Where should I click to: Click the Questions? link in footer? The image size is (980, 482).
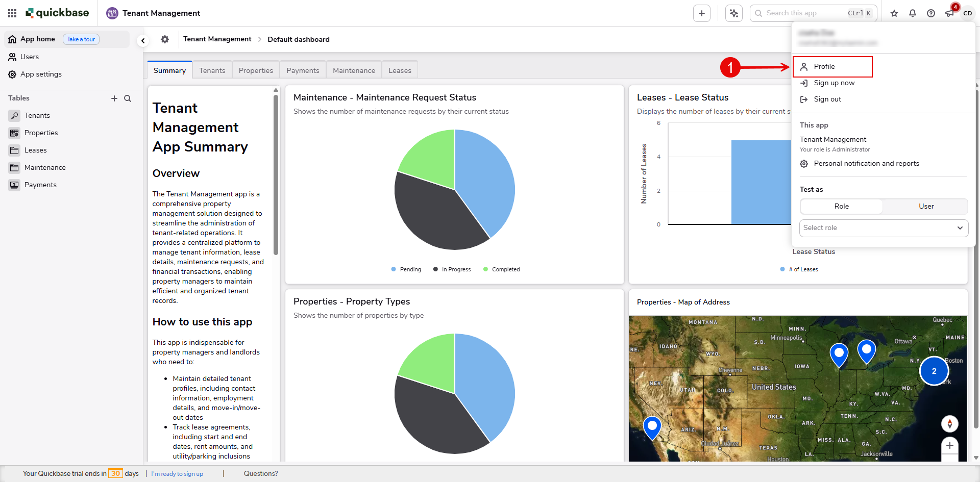click(x=261, y=474)
